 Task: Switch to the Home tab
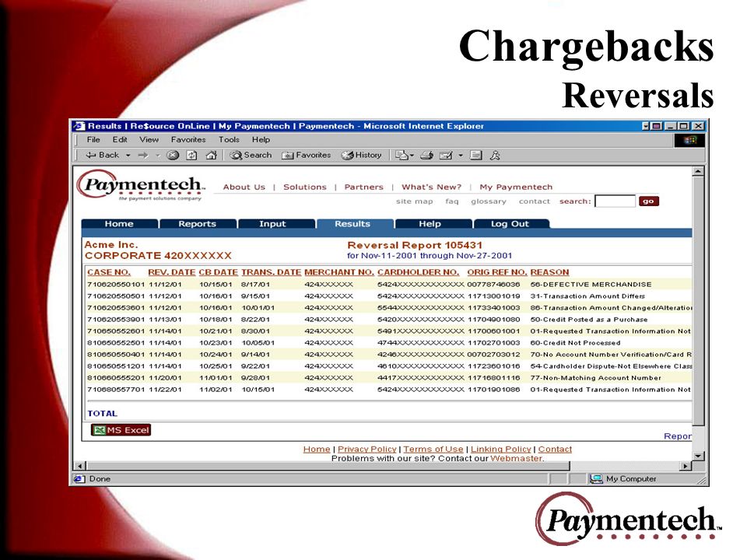119,224
